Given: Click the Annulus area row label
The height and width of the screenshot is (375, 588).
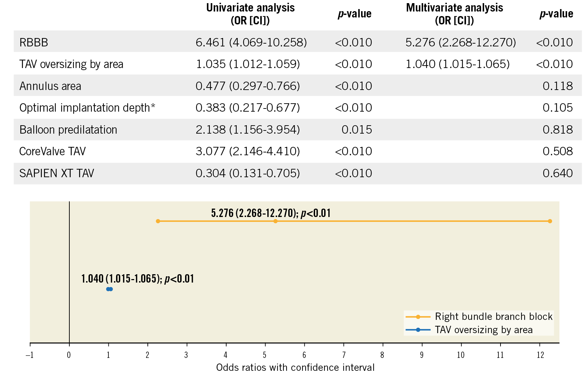Looking at the screenshot, I should pos(50,86).
